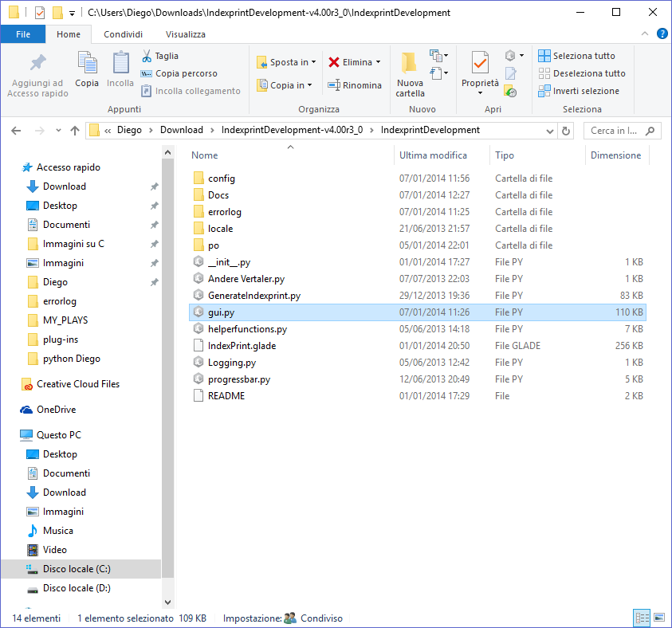Open Musica under Questo PC
Image resolution: width=672 pixels, height=628 pixels.
tap(50, 531)
